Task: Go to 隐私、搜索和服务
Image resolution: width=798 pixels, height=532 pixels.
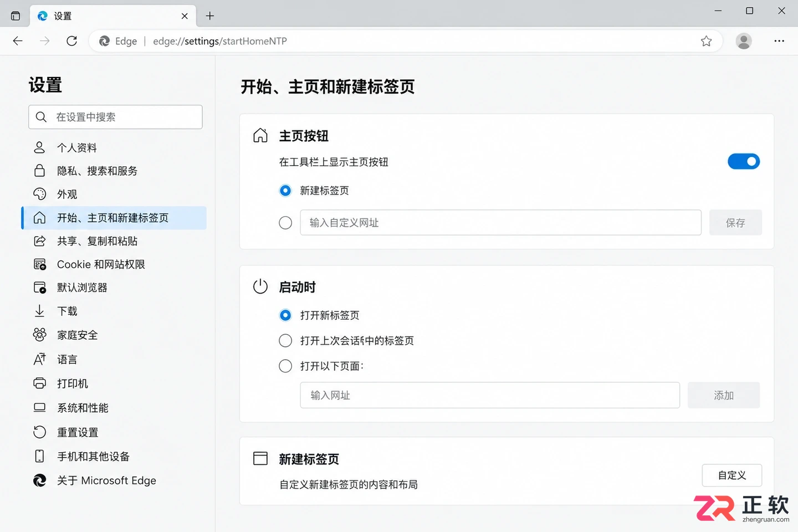Action: (114, 171)
